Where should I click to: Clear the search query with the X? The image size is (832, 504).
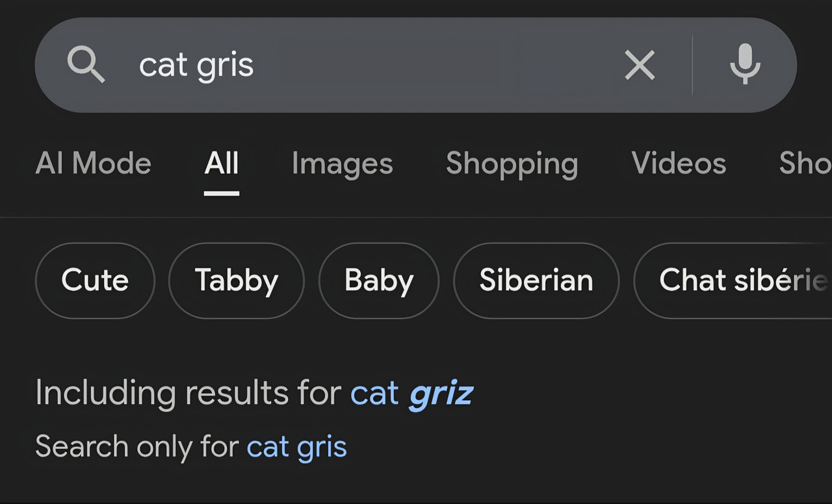tap(640, 66)
